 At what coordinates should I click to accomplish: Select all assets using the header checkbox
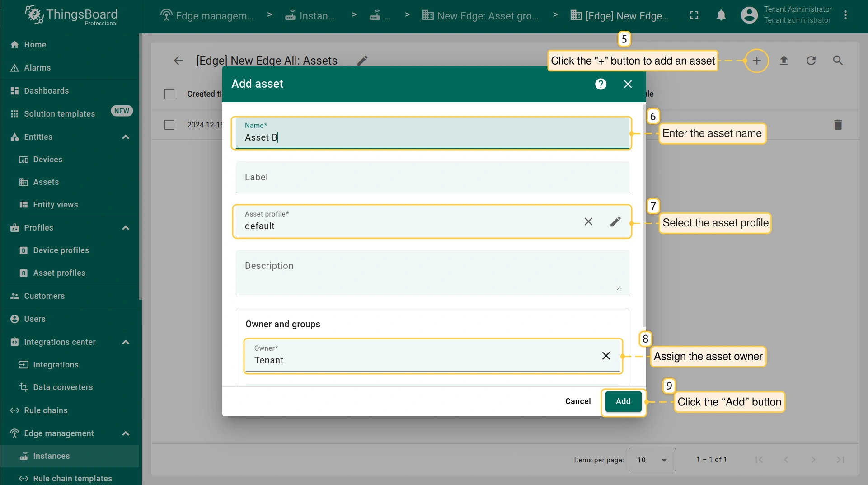tap(169, 94)
